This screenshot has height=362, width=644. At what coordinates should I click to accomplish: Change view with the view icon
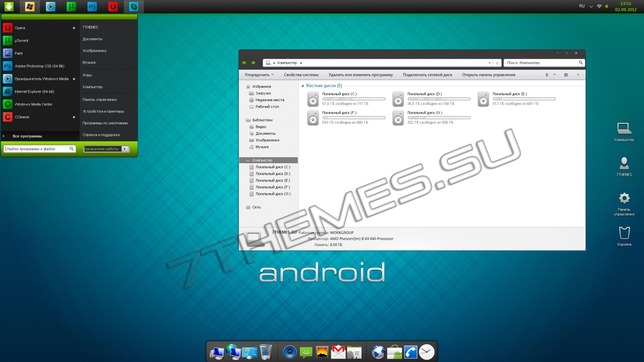coord(547,75)
